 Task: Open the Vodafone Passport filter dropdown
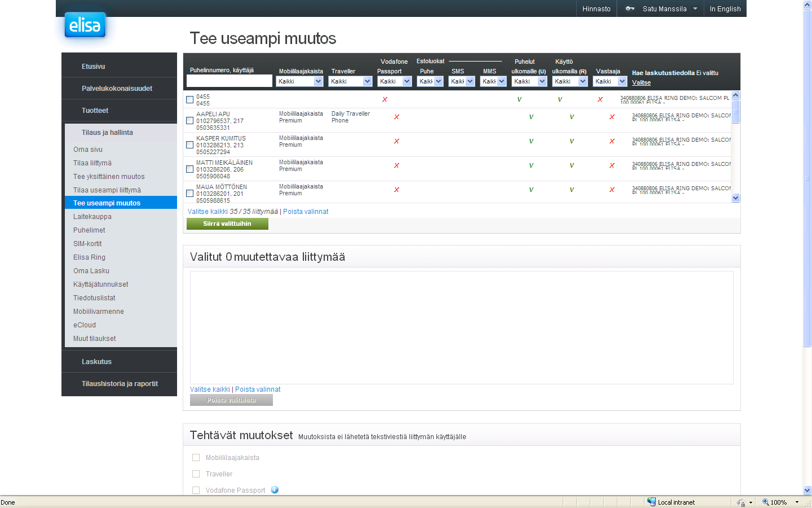[x=395, y=81]
